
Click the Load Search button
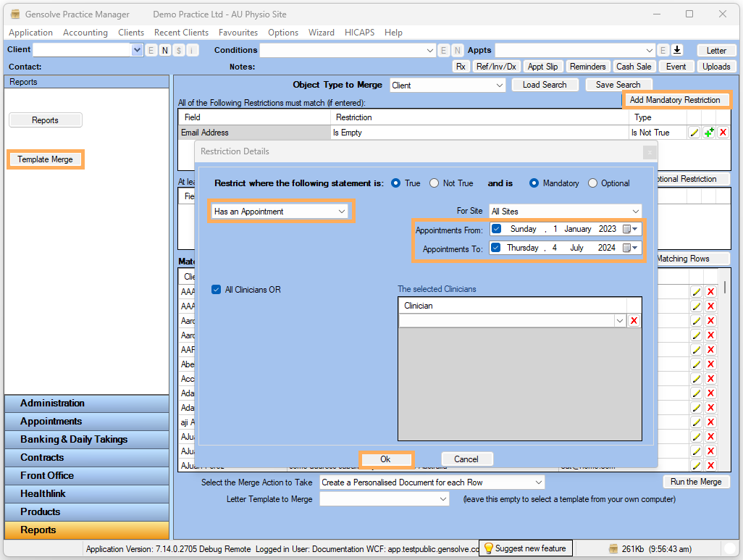pyautogui.click(x=545, y=85)
